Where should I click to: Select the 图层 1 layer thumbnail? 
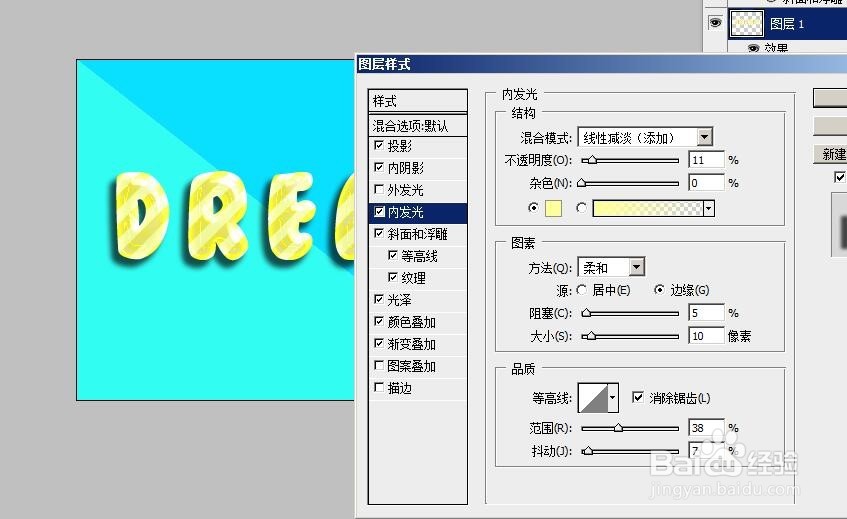pyautogui.click(x=747, y=24)
